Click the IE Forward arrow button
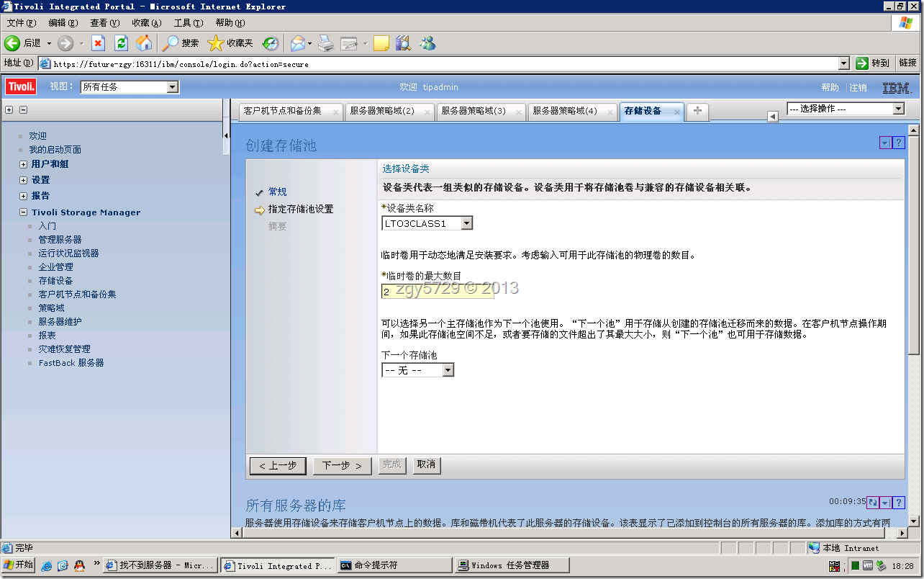Image resolution: width=924 pixels, height=579 pixels. pos(65,43)
